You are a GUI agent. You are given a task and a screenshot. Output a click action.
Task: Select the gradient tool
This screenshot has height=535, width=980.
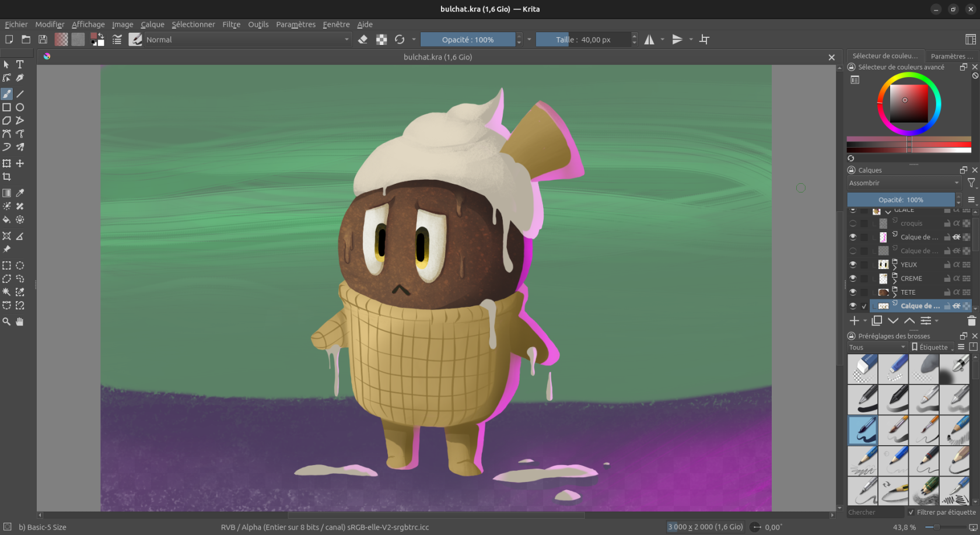6,193
